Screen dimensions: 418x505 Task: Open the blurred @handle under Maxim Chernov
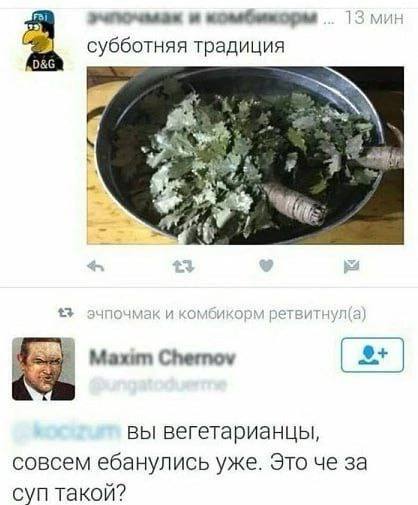(x=158, y=385)
